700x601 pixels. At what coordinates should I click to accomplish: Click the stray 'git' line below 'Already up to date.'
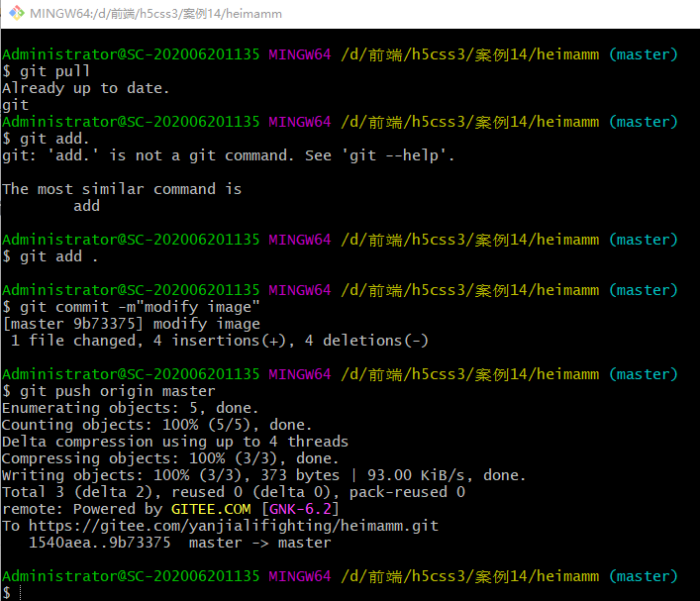point(15,105)
